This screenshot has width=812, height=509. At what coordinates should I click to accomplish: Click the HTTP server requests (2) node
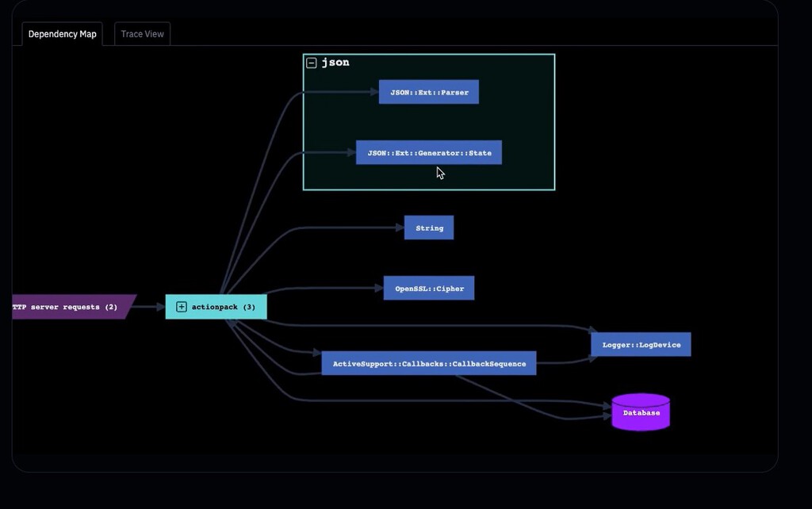pos(71,307)
